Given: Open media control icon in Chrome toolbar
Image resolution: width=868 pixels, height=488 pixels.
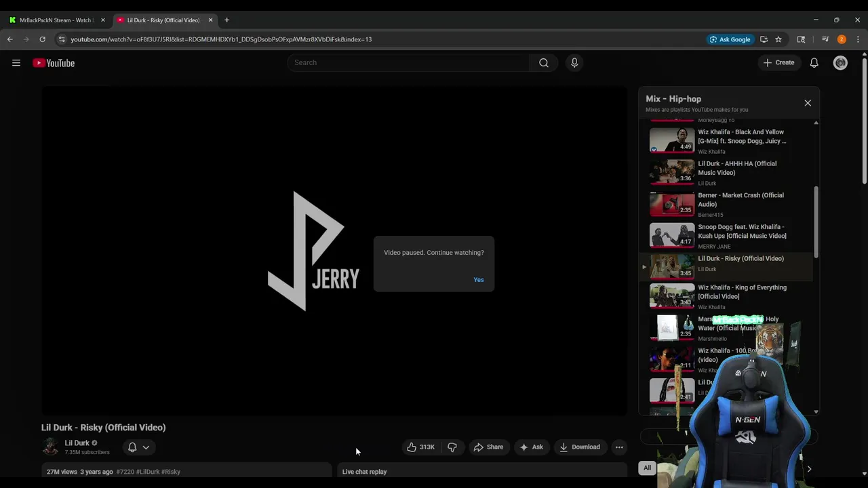Looking at the screenshot, I should tap(825, 39).
